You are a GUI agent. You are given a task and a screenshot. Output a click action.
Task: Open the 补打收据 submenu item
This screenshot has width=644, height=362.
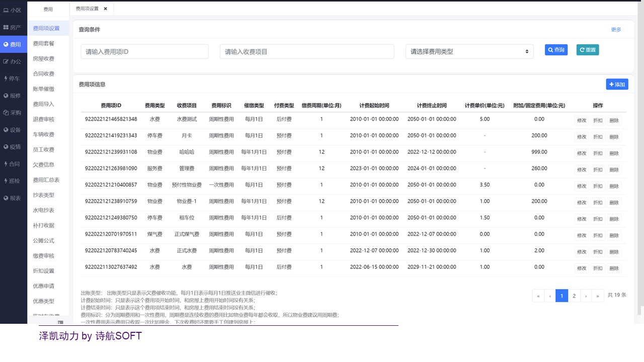tap(48, 225)
